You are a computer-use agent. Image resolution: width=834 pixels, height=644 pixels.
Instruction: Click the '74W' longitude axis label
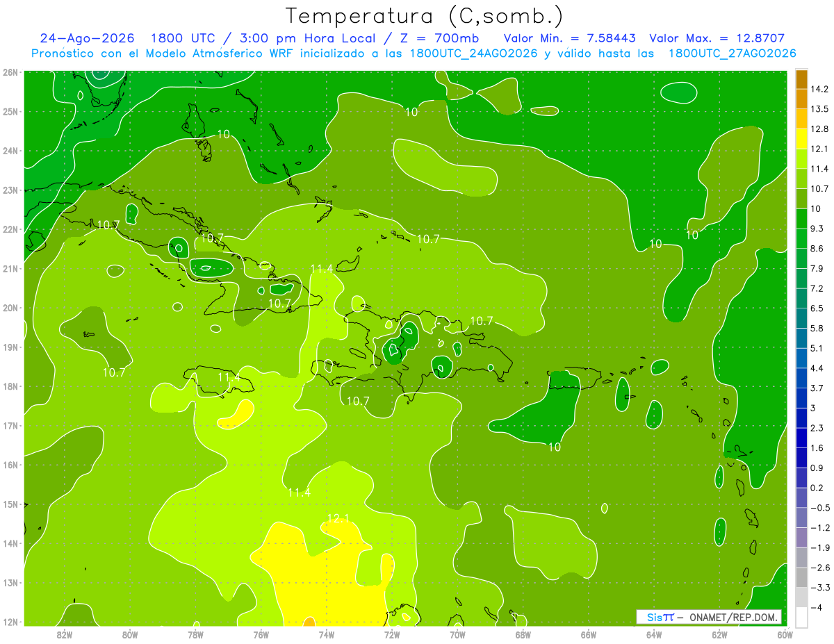(327, 634)
